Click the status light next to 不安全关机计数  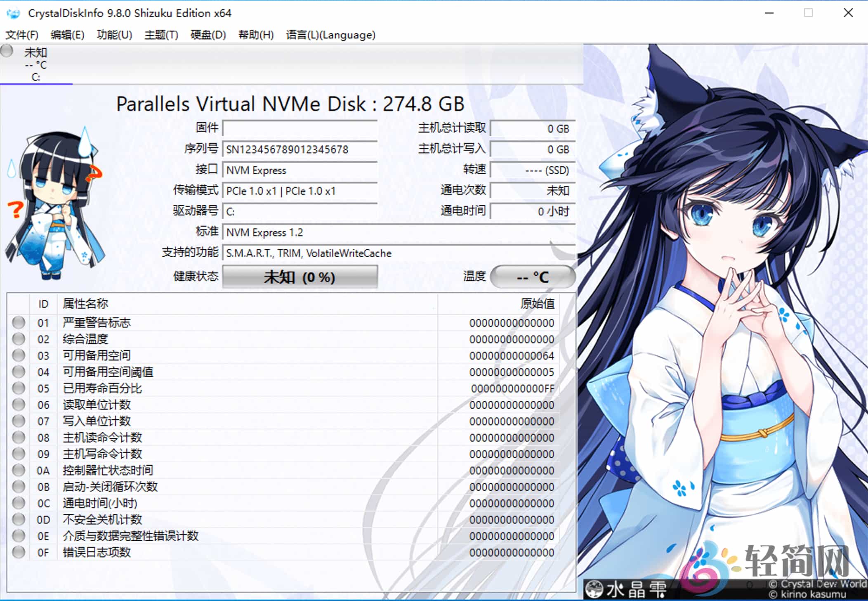click(x=19, y=519)
